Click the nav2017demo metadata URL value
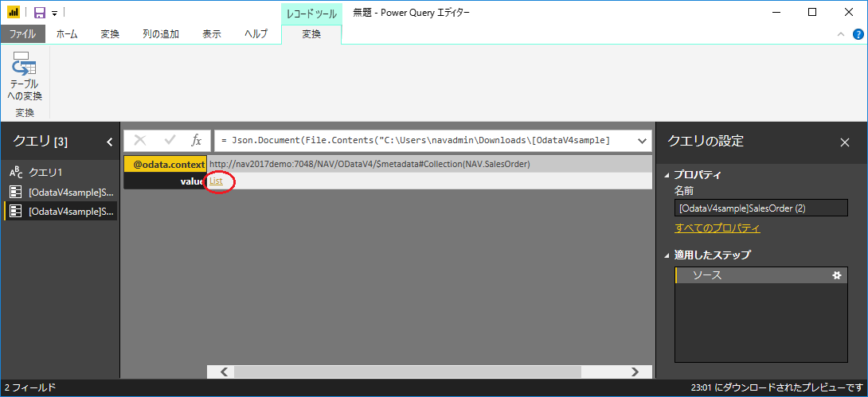 369,164
